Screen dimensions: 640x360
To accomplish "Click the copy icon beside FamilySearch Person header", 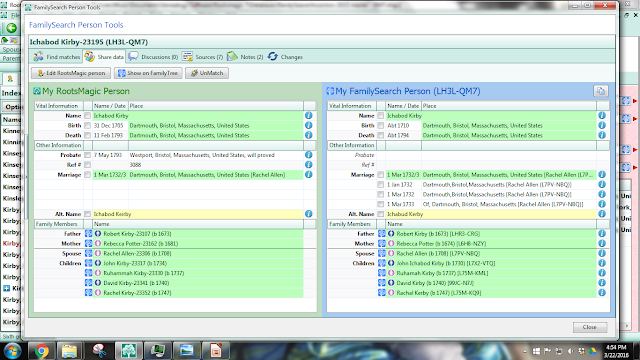I will [601, 91].
